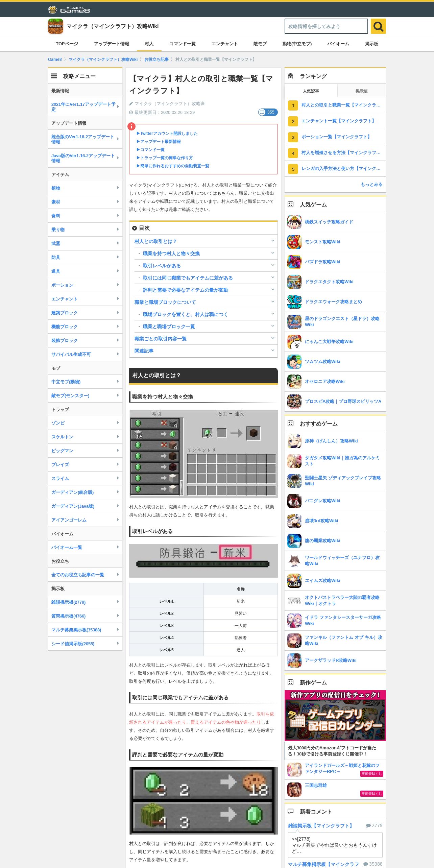The width and height of the screenshot is (434, 868).
Task: Open 崩壊3rd攻略Wiki game icon
Action: click(x=294, y=521)
